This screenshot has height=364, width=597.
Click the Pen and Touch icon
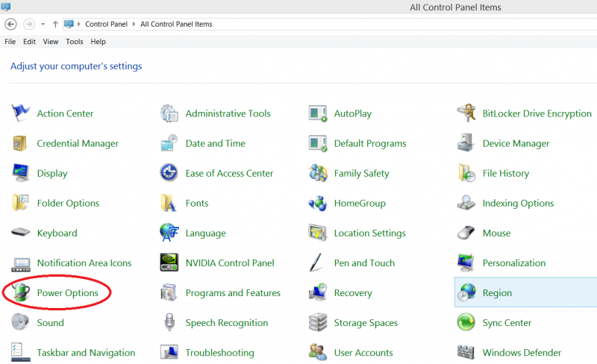pos(316,263)
